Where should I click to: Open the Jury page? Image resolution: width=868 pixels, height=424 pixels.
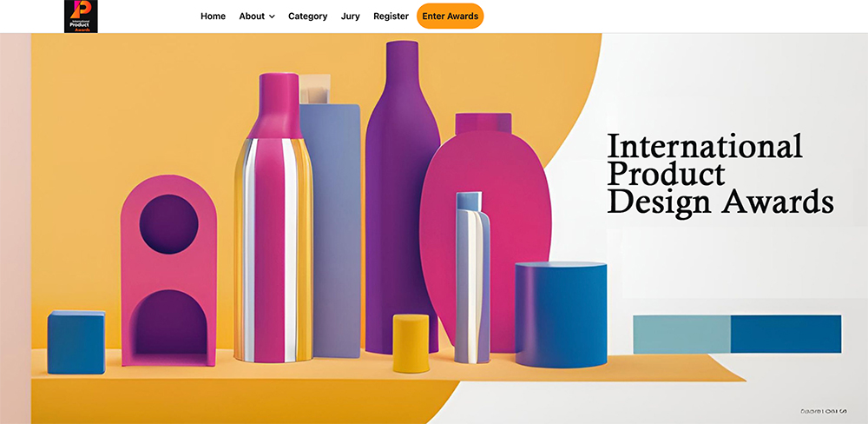click(x=351, y=16)
